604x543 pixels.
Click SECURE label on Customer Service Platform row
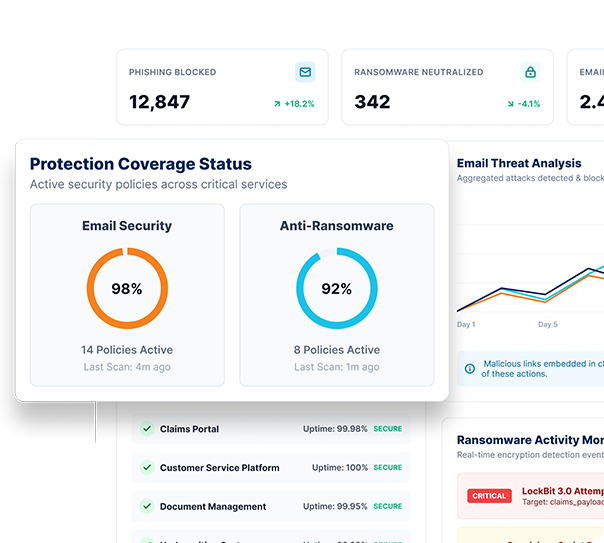point(388,468)
